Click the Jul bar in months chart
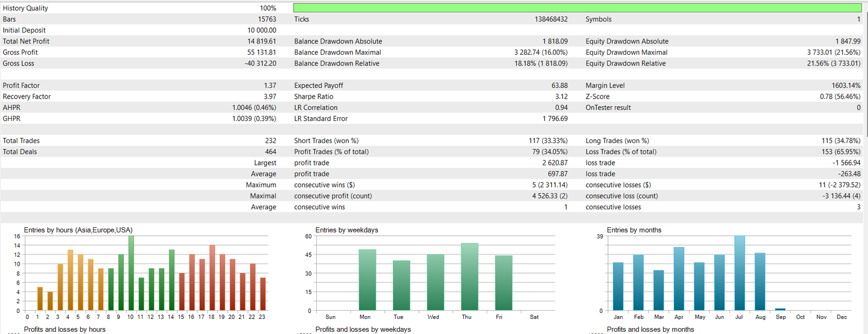Image resolution: width=868 pixels, height=334 pixels. tap(740, 273)
